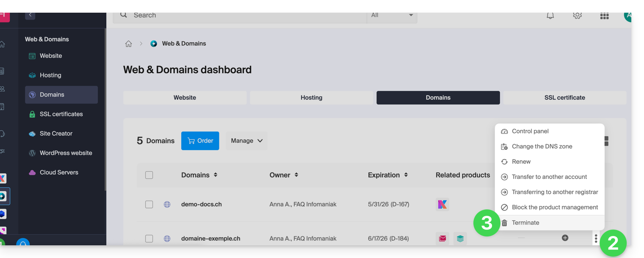Click the notifications bell icon
The width and height of the screenshot is (644, 258).
pos(550,16)
